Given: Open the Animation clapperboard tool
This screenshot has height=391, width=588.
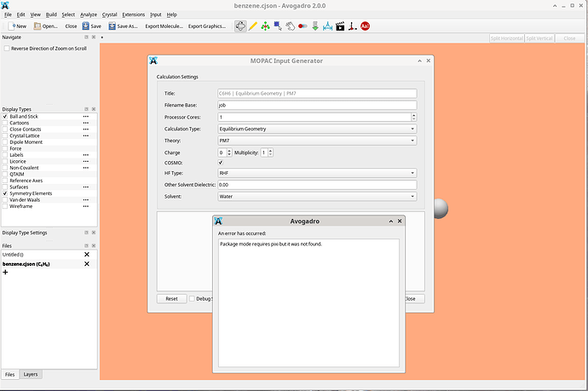Looking at the screenshot, I should 340,26.
